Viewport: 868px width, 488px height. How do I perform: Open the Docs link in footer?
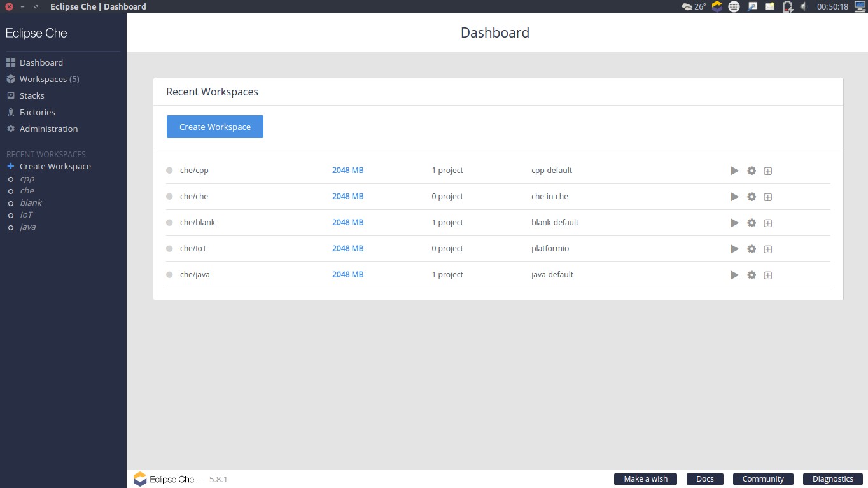pos(704,479)
